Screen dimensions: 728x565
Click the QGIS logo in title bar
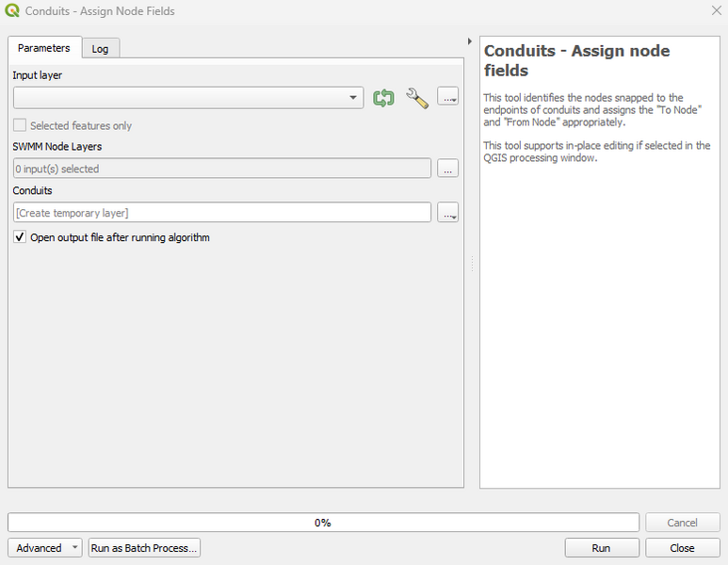coord(12,11)
